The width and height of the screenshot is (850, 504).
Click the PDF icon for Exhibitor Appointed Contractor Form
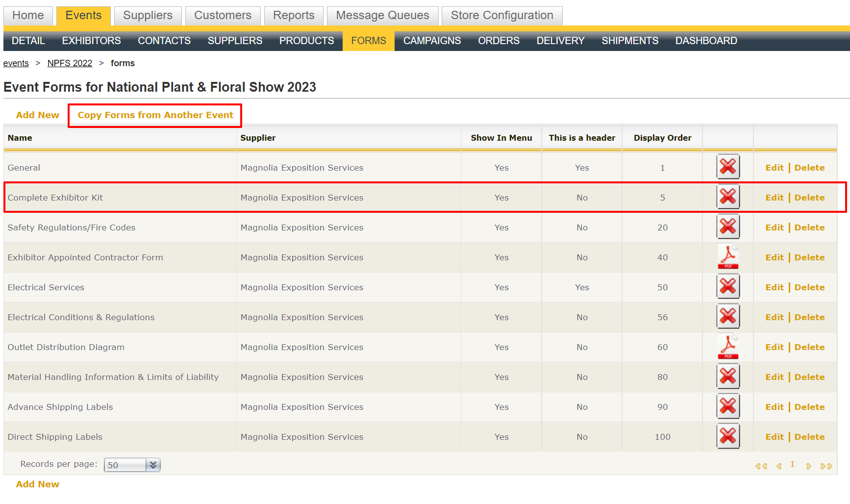pos(728,257)
